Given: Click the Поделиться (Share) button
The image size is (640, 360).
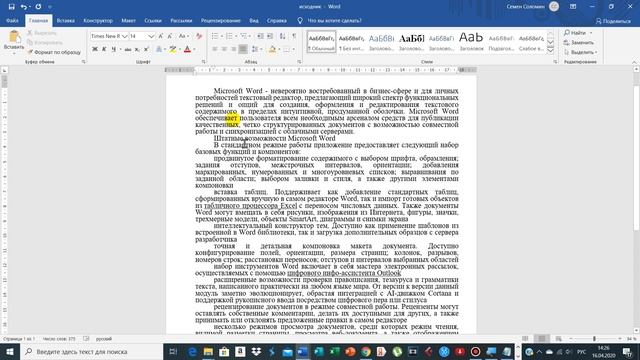Looking at the screenshot, I should coord(613,21).
